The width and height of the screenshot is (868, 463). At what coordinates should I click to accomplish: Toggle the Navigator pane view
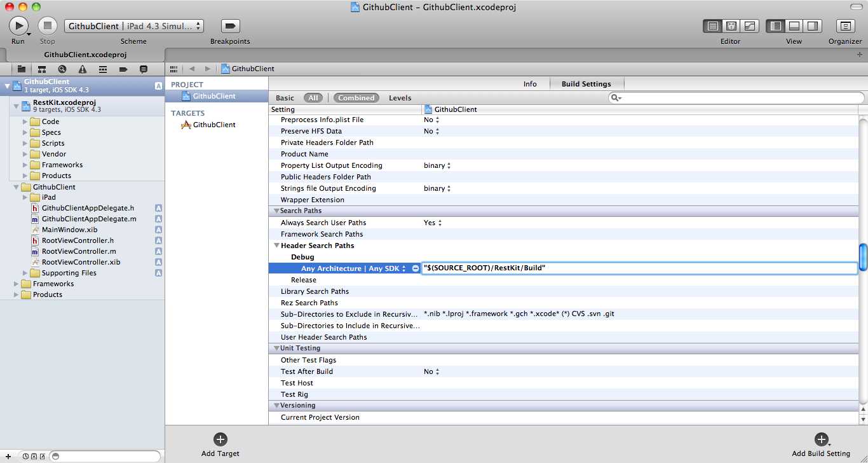pyautogui.click(x=775, y=26)
